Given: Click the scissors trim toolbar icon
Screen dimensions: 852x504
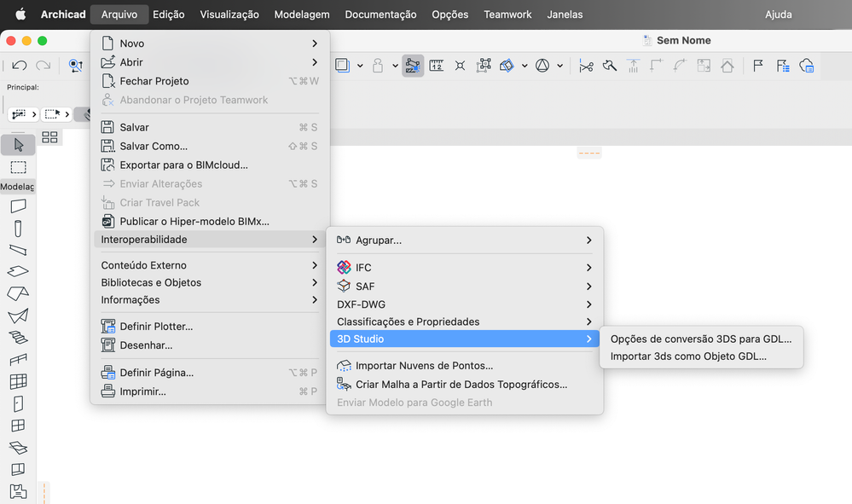Looking at the screenshot, I should click(x=586, y=67).
